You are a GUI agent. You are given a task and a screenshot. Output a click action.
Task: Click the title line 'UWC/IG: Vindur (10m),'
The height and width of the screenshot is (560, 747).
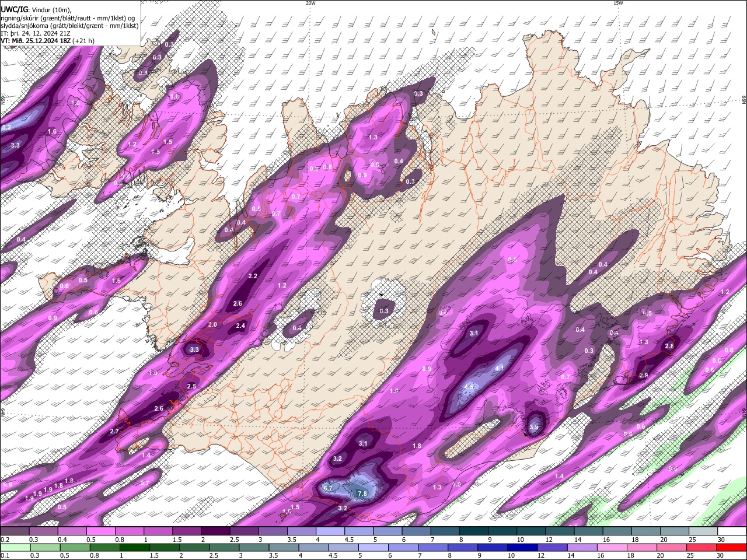36,10
